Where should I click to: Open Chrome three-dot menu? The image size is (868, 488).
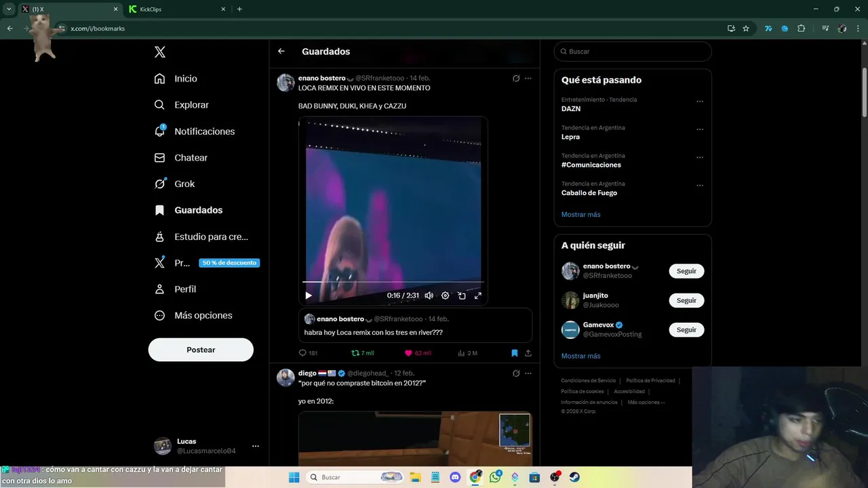click(x=859, y=28)
